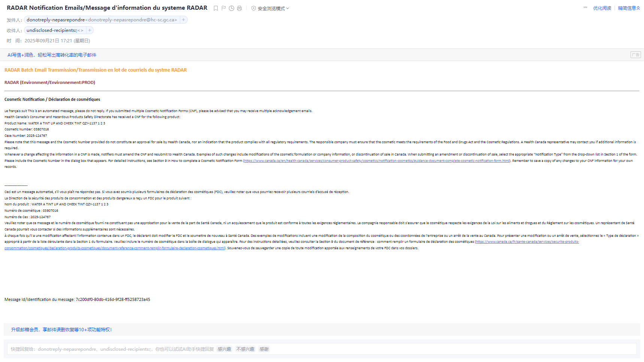Image resolution: width=644 pixels, height=362 pixels.
Task: Flag the email with the flag icon
Action: (x=224, y=8)
